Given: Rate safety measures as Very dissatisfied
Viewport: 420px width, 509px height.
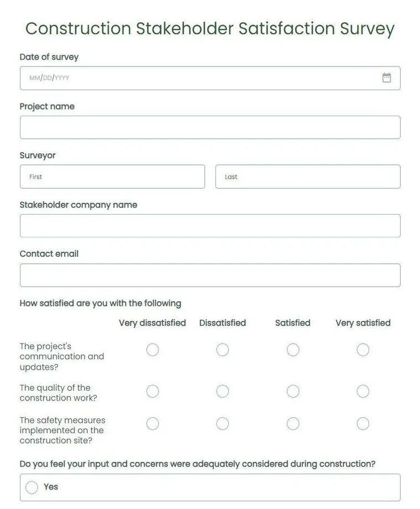Looking at the screenshot, I should tap(153, 424).
